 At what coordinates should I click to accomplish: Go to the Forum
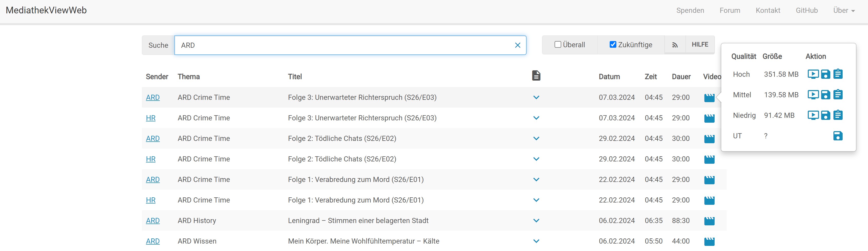pos(730,11)
